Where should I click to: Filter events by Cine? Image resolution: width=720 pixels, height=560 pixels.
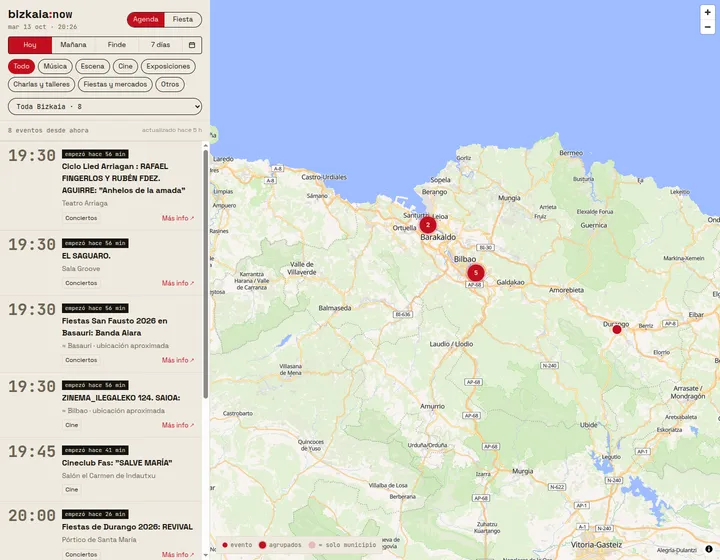coord(125,66)
